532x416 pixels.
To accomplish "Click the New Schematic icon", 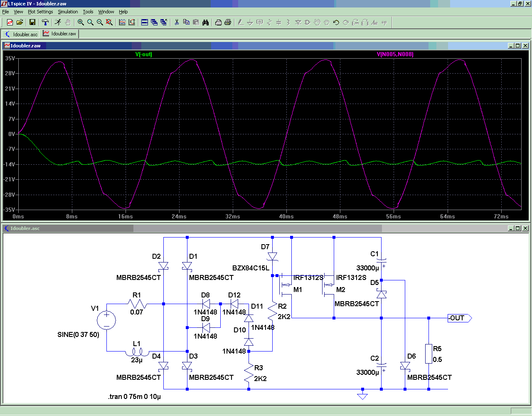I will pos(10,22).
